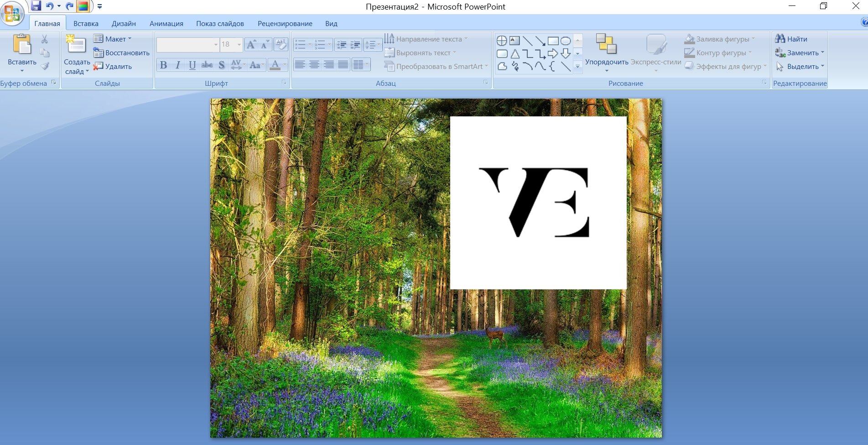Select the rounded rectangle shape
The height and width of the screenshot is (445, 868).
[502, 54]
